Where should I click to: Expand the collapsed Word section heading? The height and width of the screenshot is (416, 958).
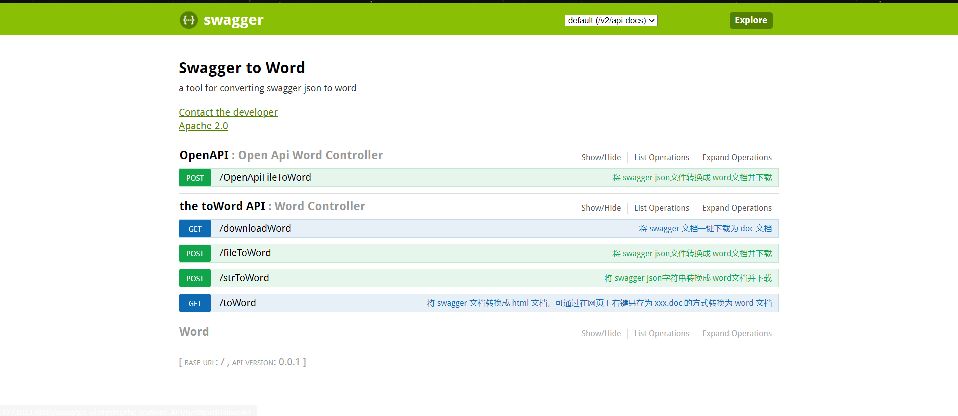(x=194, y=332)
